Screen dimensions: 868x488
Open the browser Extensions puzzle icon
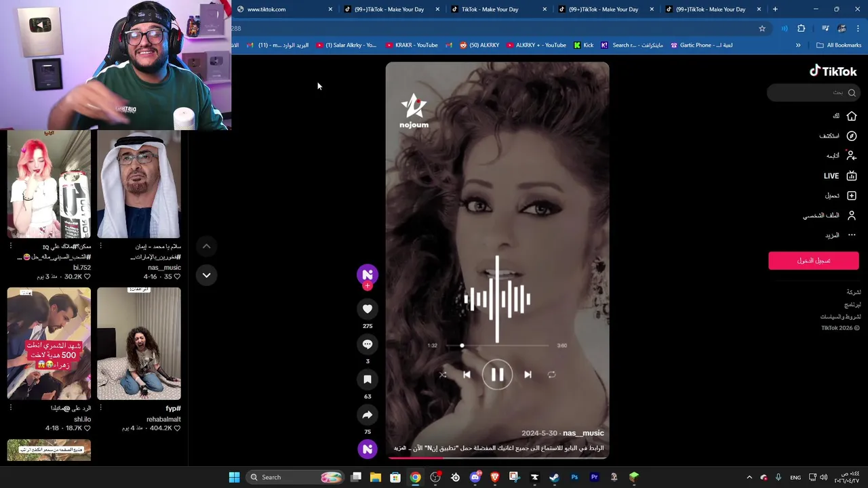[x=802, y=28]
